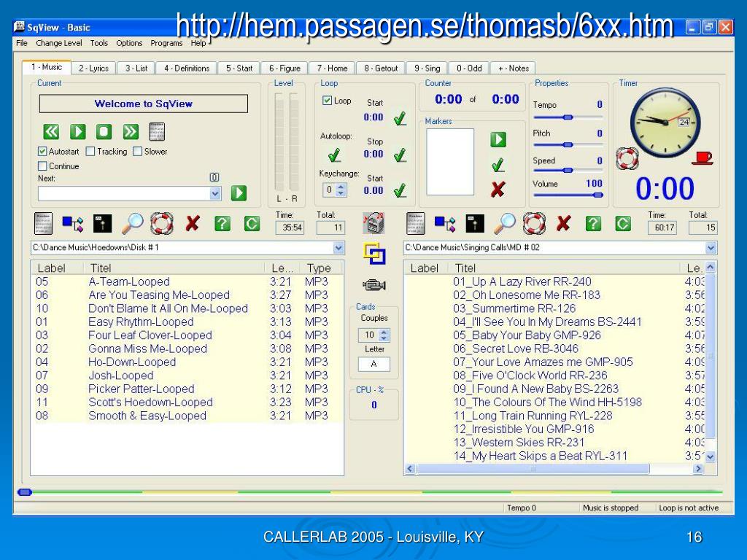Adjust the Couples spinner arrows
The width and height of the screenshot is (747, 560).
point(384,335)
